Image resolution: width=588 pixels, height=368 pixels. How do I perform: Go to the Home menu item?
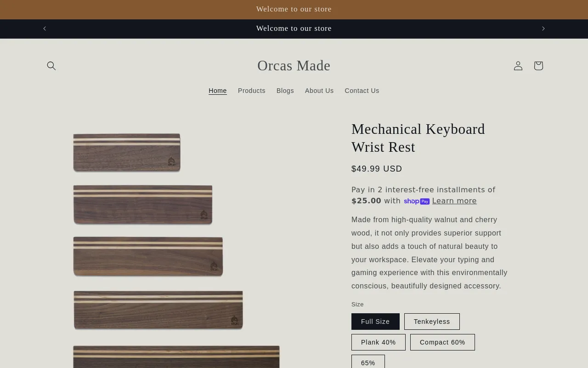218,91
